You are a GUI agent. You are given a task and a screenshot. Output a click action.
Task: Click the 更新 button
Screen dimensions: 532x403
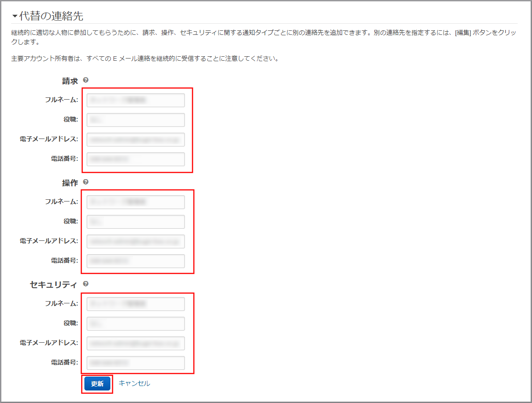tap(97, 384)
